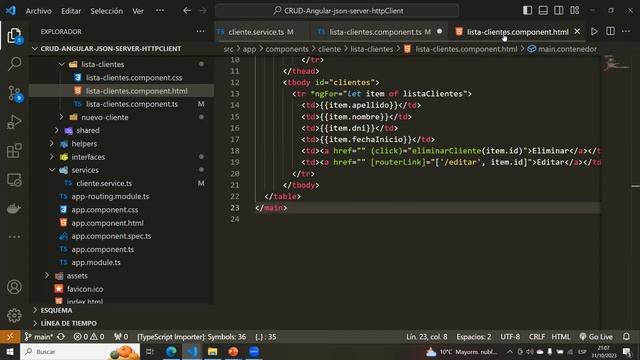Customize the editor layout
Screen dimensions: 640x360
point(575,11)
